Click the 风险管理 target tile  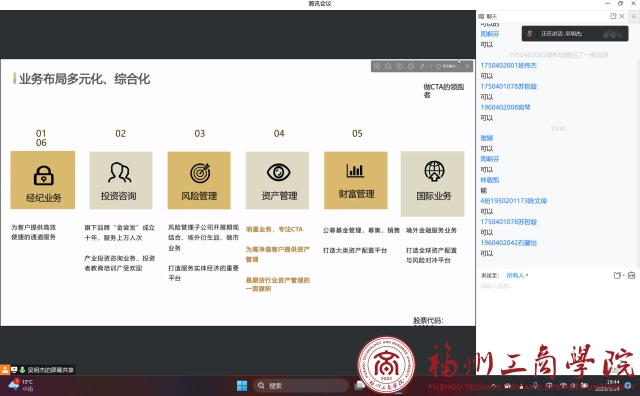point(199,180)
